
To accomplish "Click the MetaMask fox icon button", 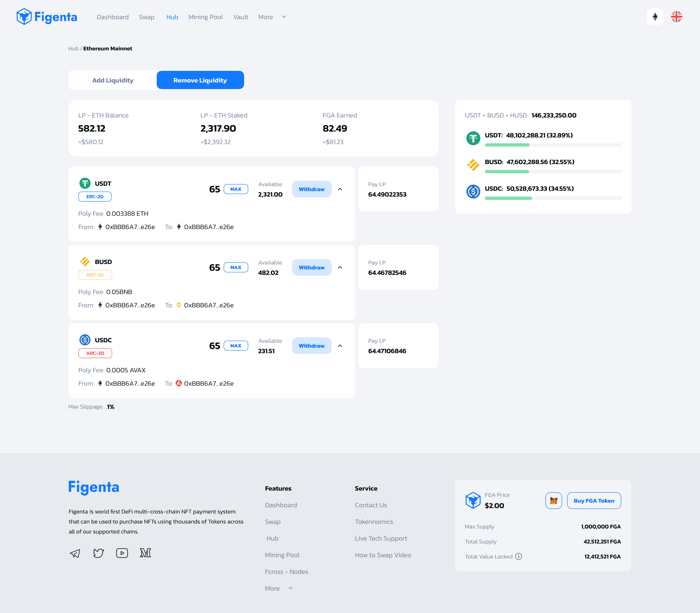I will click(x=554, y=501).
